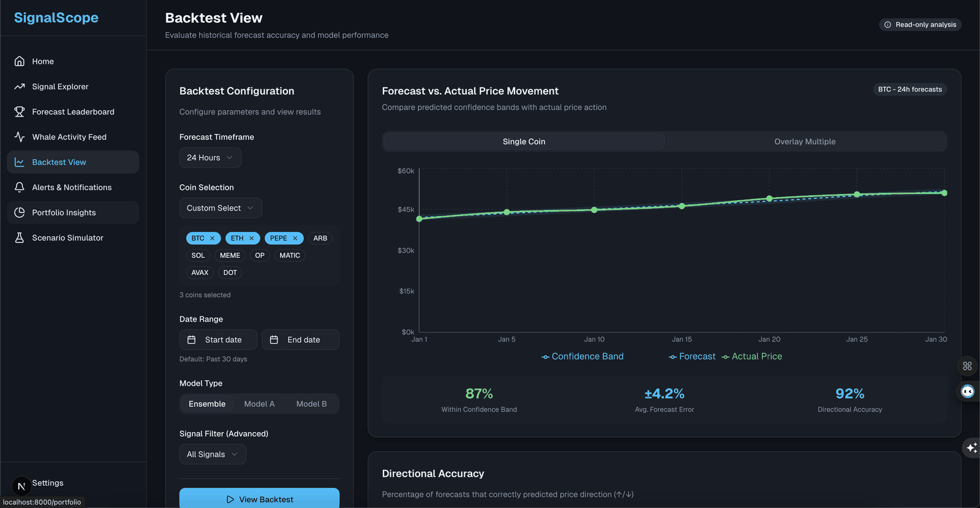Screen dimensions: 980x508
Task: Click the Whale Activity Feed pulse icon
Action: (20, 136)
